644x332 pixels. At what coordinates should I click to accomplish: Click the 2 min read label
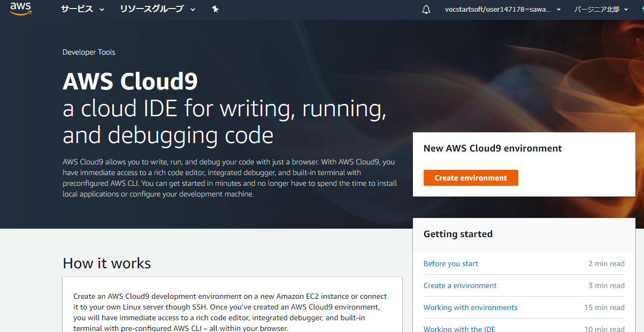(x=607, y=263)
